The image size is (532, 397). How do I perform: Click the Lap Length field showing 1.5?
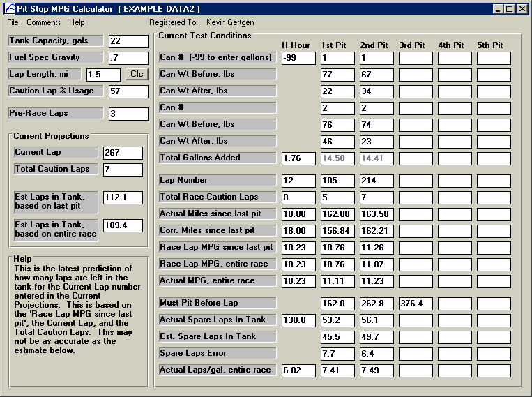103,75
